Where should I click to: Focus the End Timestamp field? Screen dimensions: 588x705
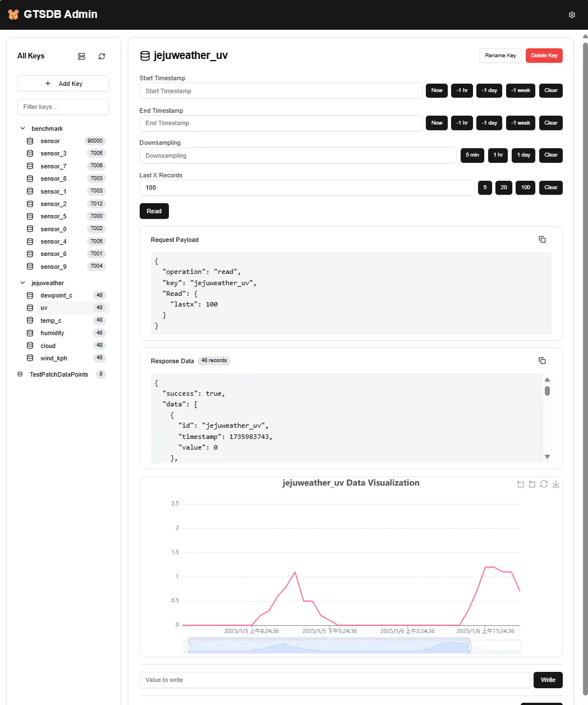(x=281, y=123)
